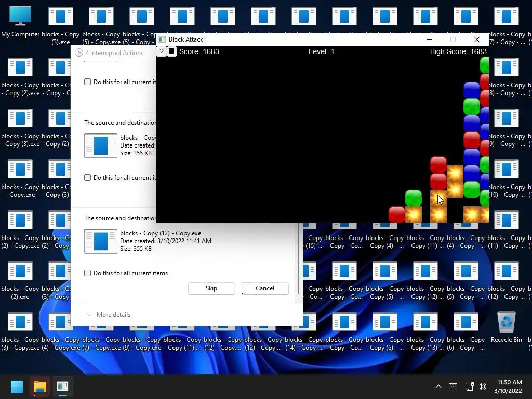The height and width of the screenshot is (399, 532).
Task: Check the 'Do this for all' box below '4 Interrupted Actions'
Action: point(87,82)
